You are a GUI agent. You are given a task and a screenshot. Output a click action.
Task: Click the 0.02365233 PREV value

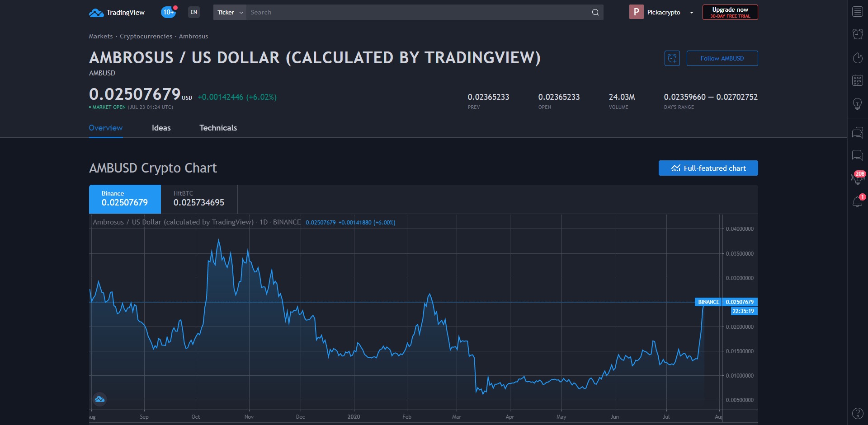[x=488, y=97]
